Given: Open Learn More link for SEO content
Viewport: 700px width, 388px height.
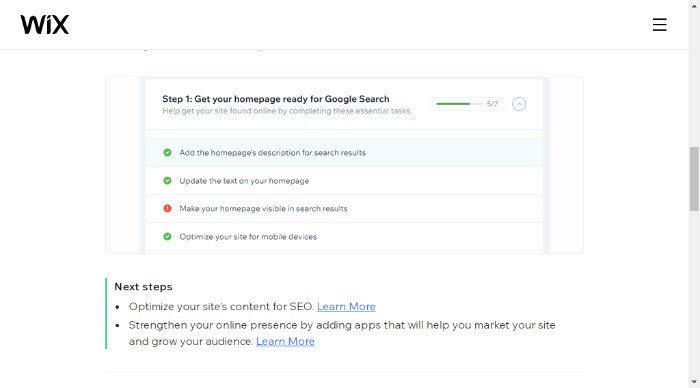Looking at the screenshot, I should coord(346,307).
